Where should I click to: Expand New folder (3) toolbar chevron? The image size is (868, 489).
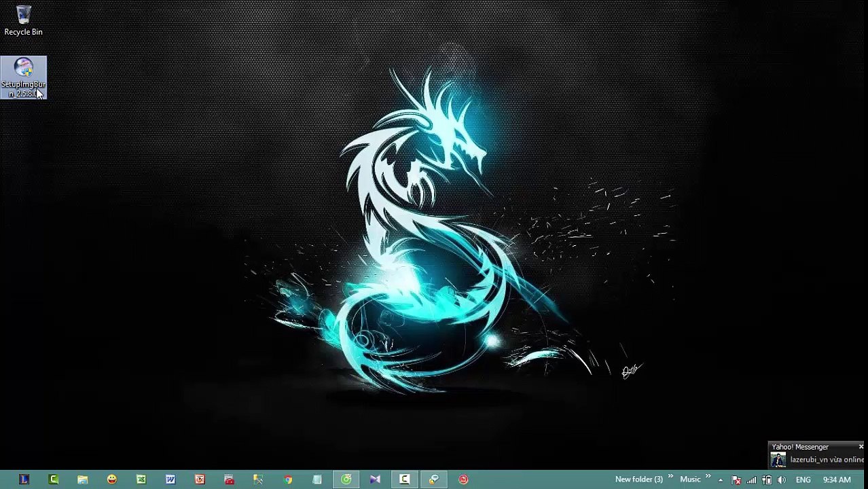tap(671, 477)
